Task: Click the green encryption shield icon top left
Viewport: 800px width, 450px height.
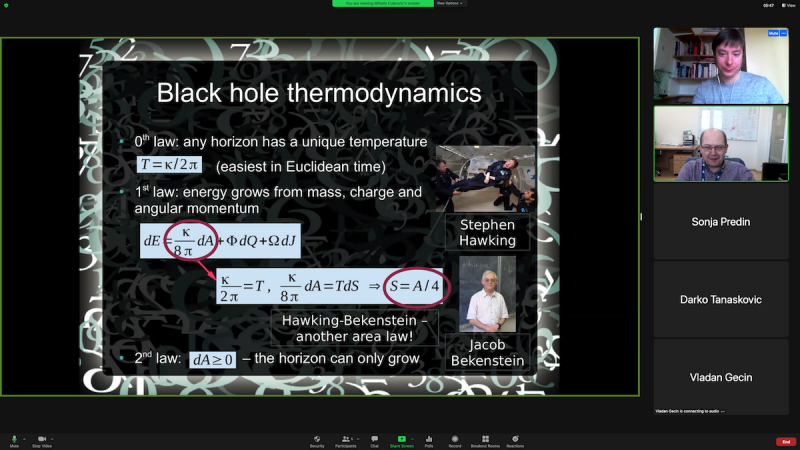Action: tap(6, 5)
